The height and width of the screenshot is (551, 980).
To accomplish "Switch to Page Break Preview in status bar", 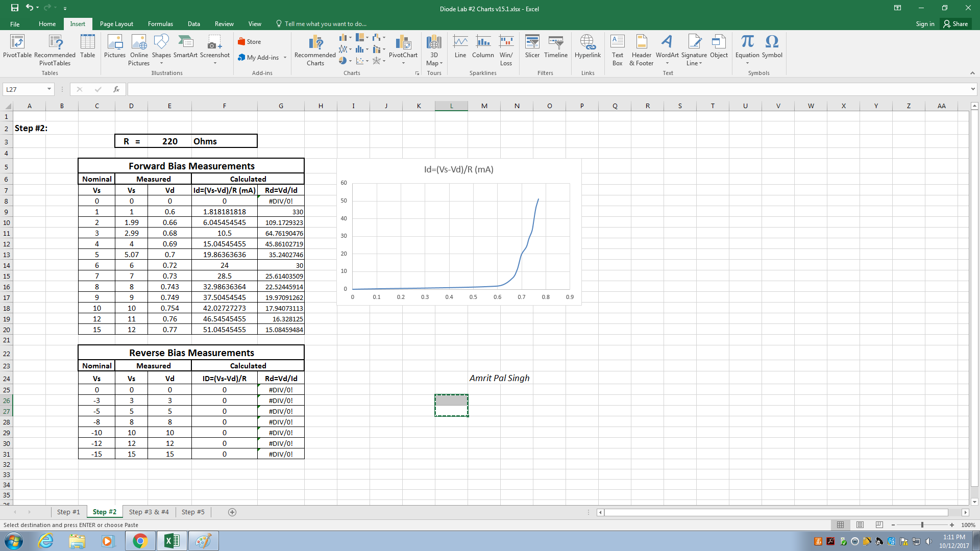I will pos(879,525).
